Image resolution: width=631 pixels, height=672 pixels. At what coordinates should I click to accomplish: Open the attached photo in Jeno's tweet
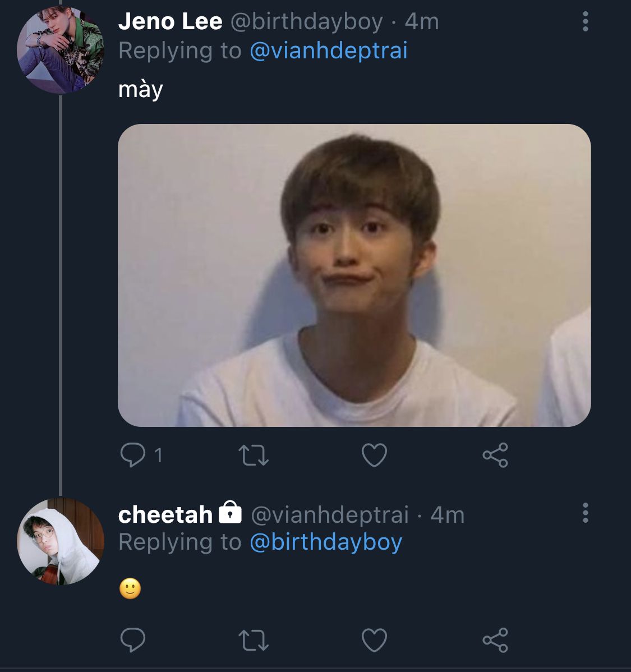tap(354, 275)
